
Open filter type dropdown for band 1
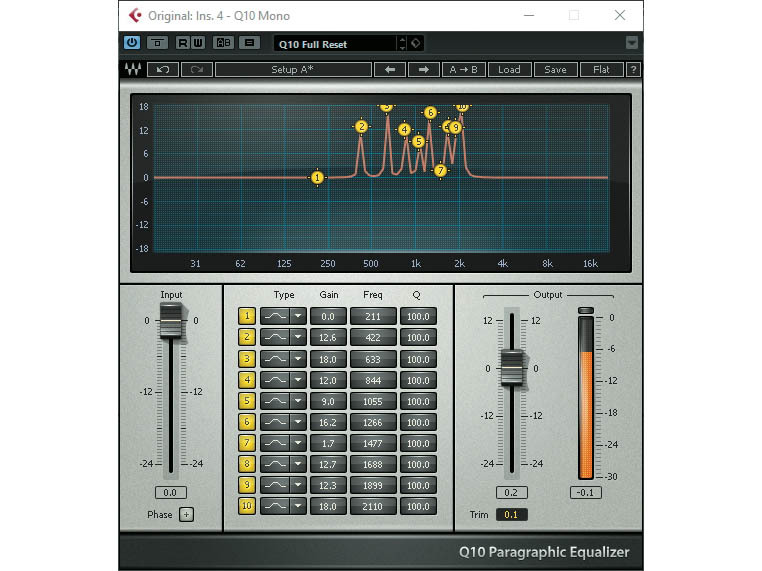298,316
